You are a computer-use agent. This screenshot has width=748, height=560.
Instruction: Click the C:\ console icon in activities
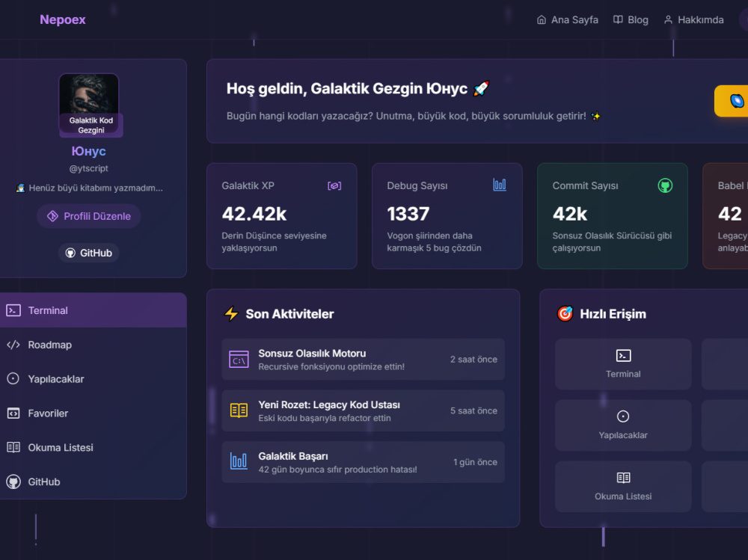tap(239, 359)
